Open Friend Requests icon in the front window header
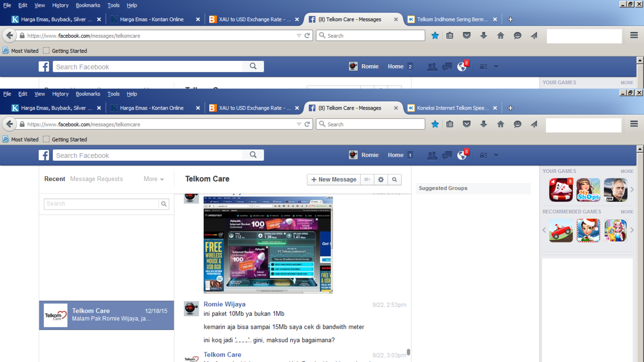The image size is (644, 362). tap(432, 155)
